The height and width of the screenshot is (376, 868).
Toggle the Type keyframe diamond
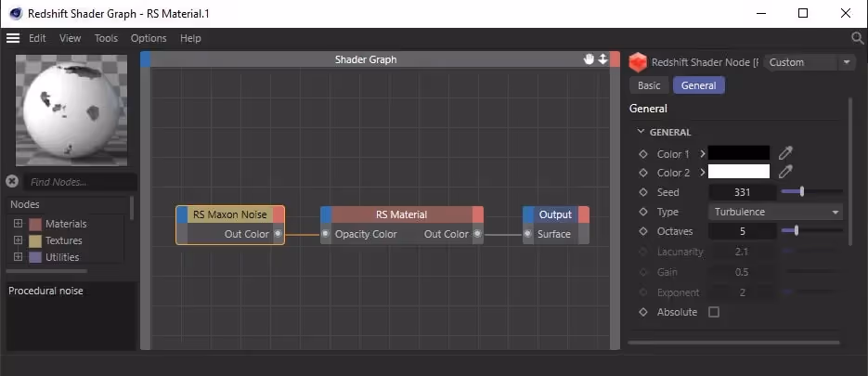(x=643, y=212)
